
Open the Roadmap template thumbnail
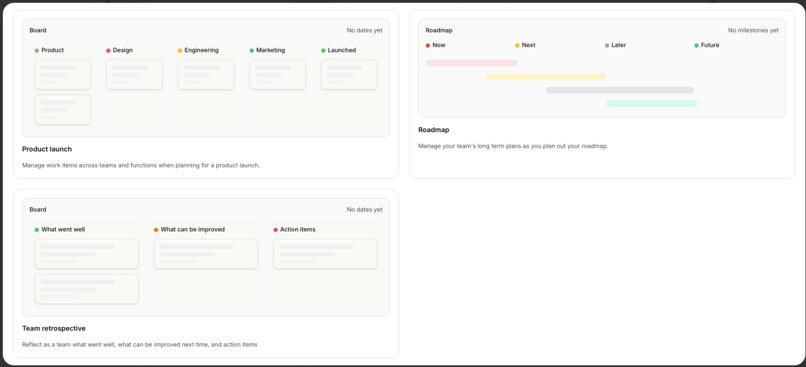click(602, 68)
